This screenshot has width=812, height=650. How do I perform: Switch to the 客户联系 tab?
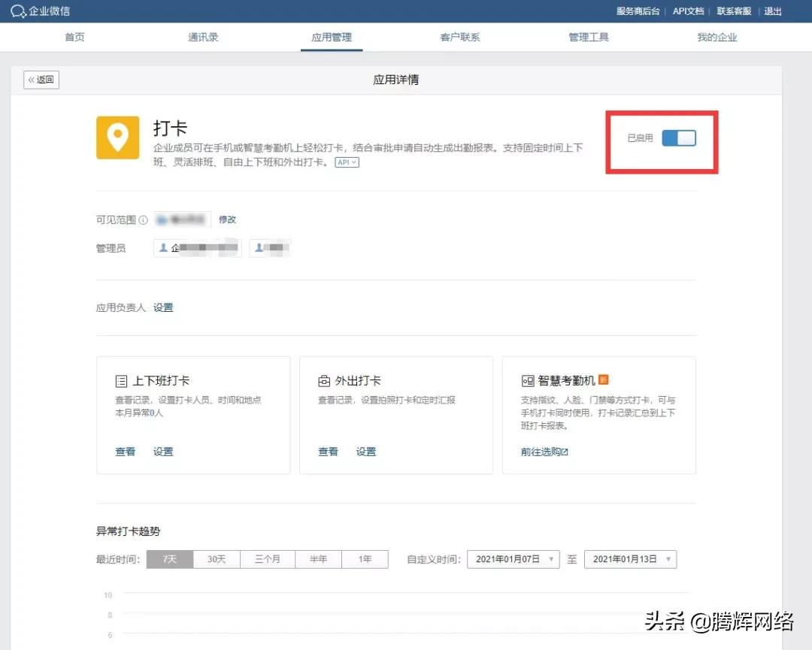click(x=460, y=38)
